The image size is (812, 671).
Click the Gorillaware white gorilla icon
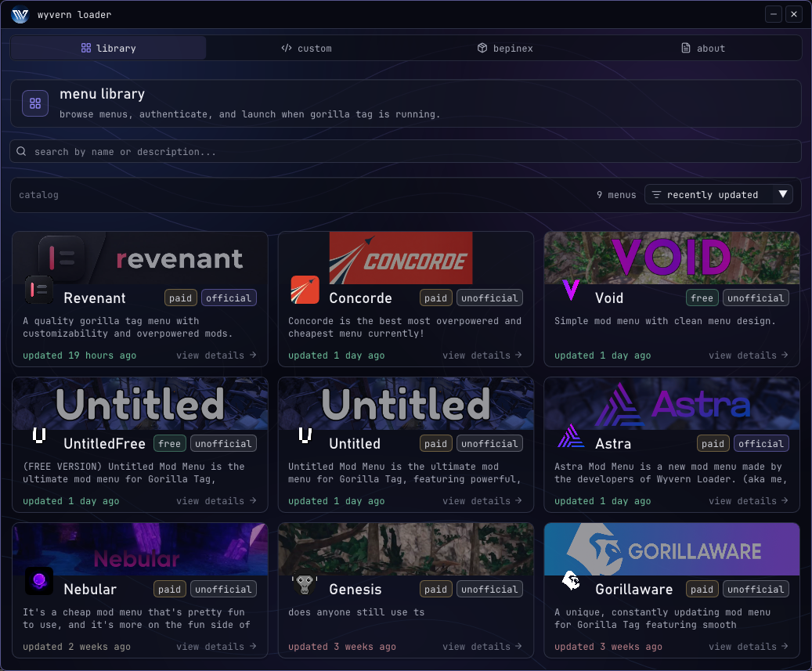(571, 581)
